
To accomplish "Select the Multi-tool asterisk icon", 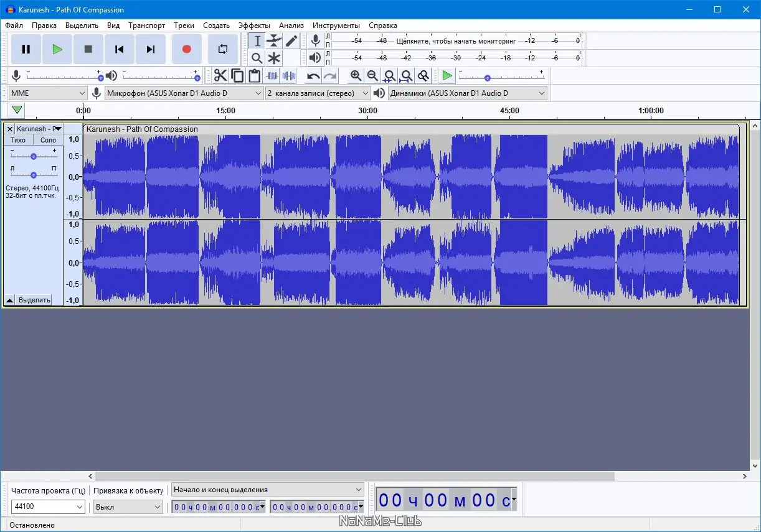I will click(x=274, y=58).
